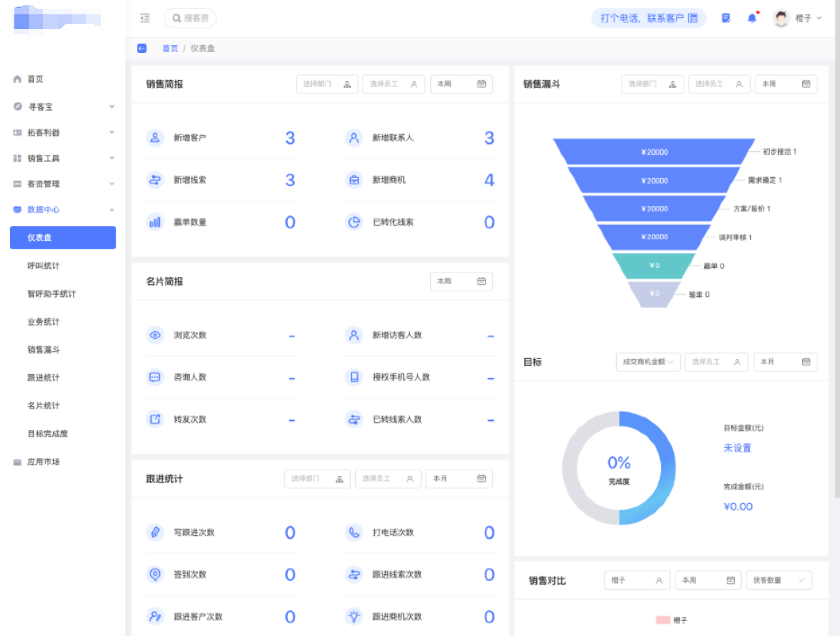
Task: Click the 初步接洽 funnel segment
Action: [654, 152]
